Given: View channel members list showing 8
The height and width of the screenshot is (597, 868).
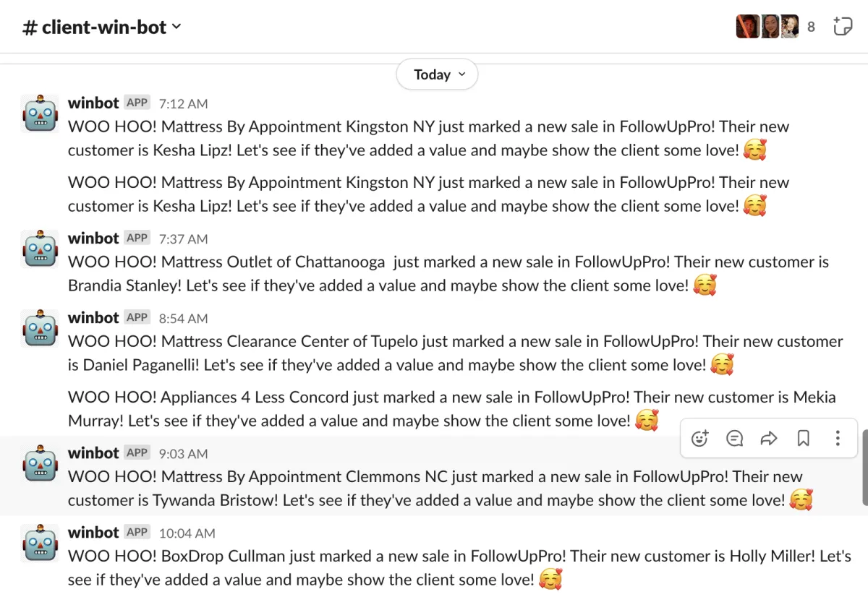Looking at the screenshot, I should (x=776, y=27).
